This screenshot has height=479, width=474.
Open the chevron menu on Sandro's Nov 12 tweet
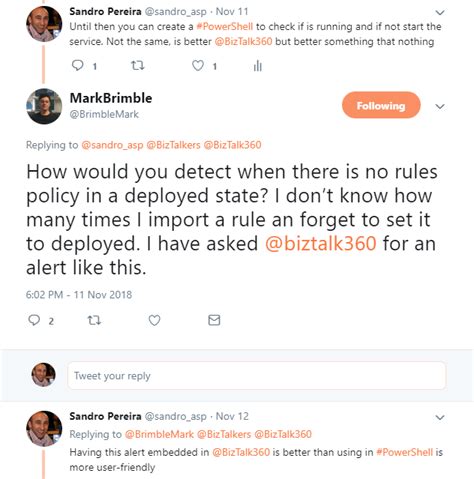[440, 417]
